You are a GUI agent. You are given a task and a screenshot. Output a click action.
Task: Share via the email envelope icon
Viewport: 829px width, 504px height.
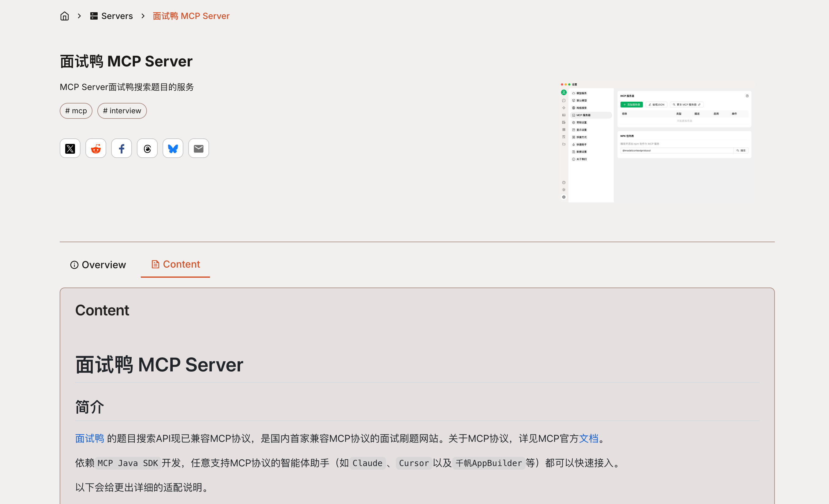(x=198, y=149)
